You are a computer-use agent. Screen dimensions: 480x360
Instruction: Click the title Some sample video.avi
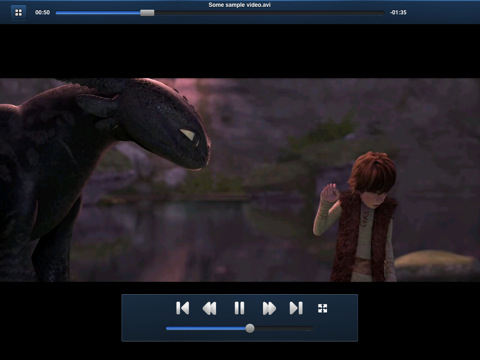tap(239, 5)
